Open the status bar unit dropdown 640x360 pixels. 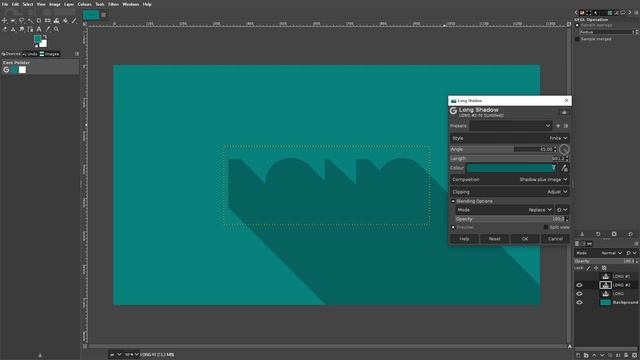point(115,355)
